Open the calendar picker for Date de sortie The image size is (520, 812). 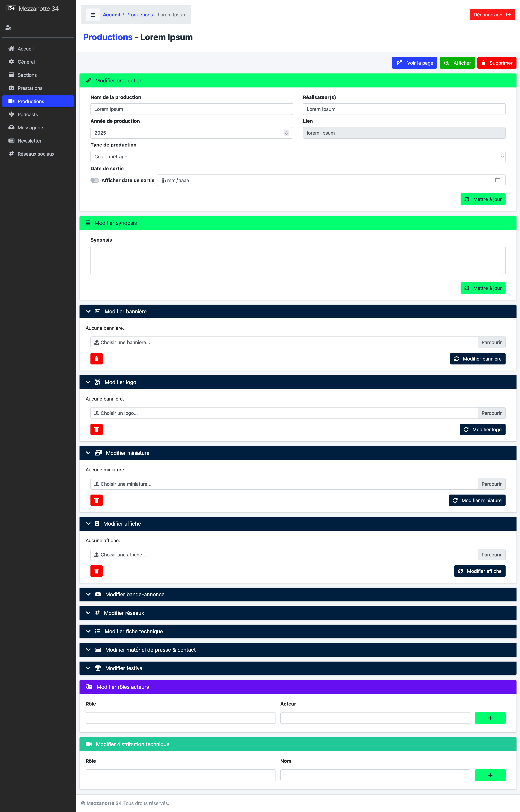[497, 180]
